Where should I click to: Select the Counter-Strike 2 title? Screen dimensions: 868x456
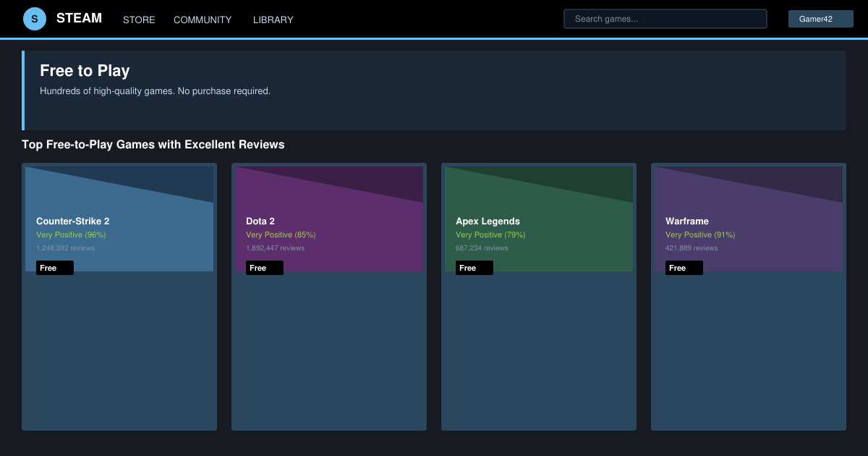[x=73, y=221]
